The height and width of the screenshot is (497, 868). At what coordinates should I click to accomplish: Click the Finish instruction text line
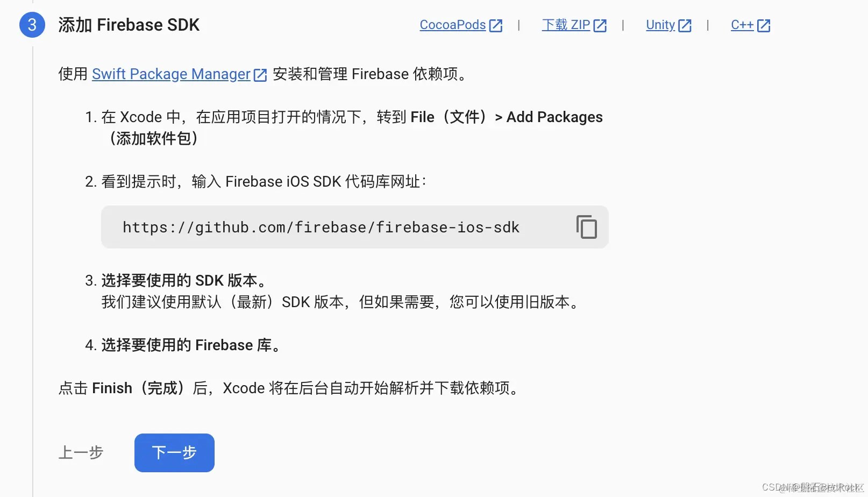coord(289,388)
